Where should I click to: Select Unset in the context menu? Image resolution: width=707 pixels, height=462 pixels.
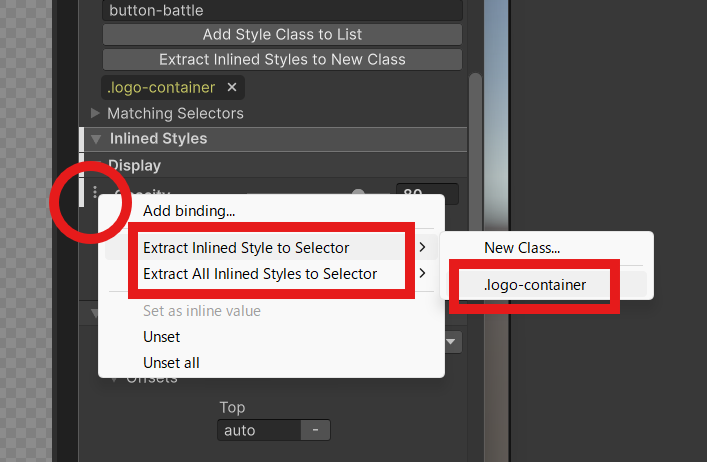pyautogui.click(x=162, y=337)
